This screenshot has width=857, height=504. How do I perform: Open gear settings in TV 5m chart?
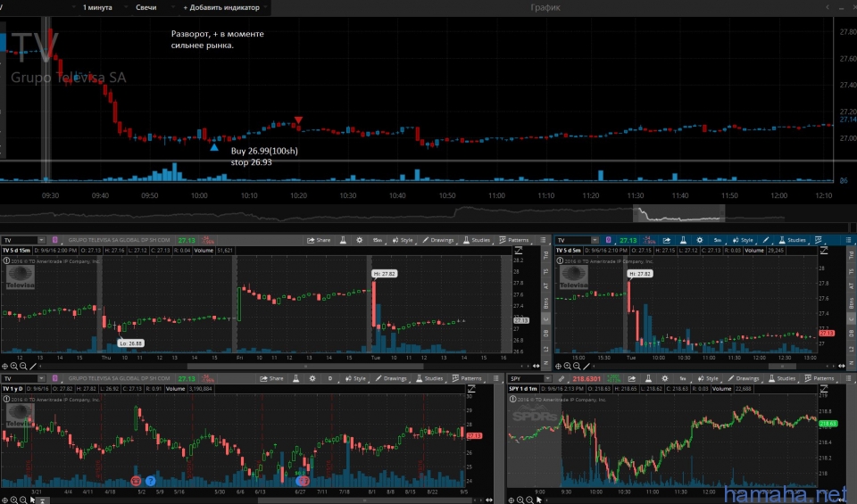[x=699, y=240]
